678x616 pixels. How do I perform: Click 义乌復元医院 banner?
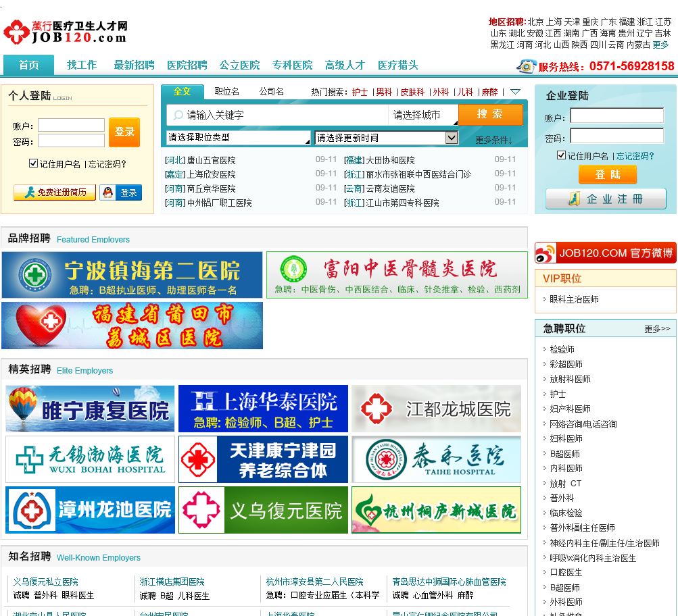pos(263,510)
